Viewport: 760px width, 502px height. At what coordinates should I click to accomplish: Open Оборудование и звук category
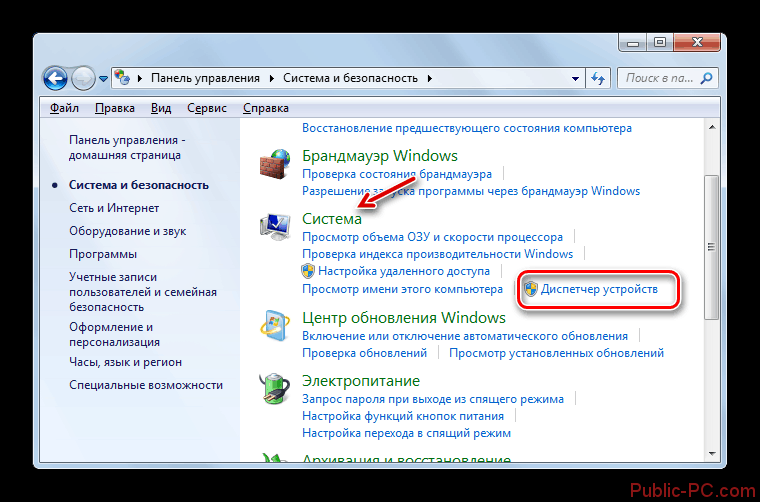tap(127, 231)
